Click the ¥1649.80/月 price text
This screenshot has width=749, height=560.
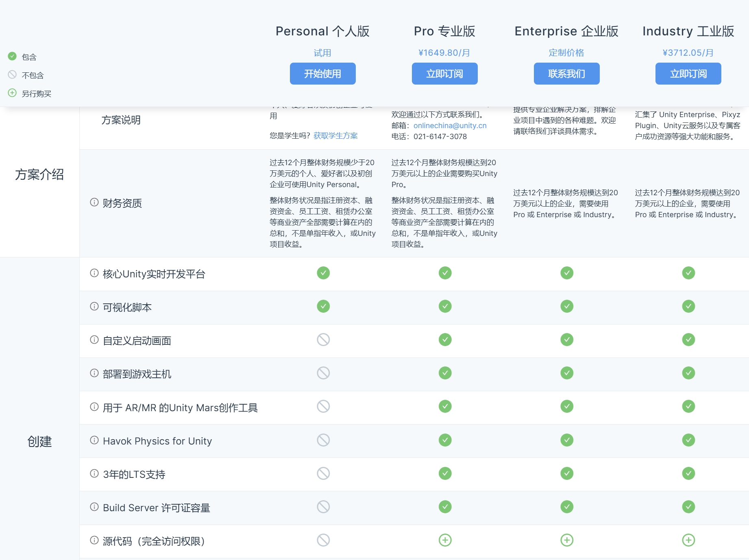pos(444,53)
